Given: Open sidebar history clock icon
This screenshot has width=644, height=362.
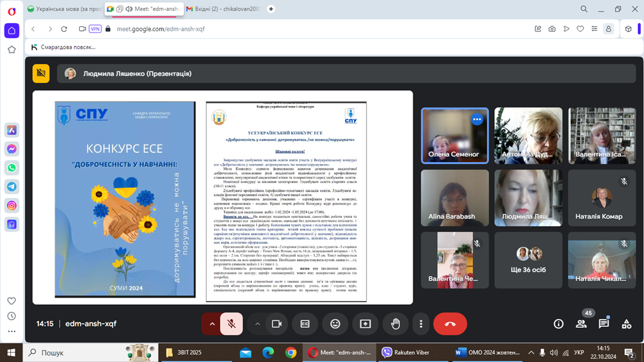Looking at the screenshot, I should tap(12, 316).
